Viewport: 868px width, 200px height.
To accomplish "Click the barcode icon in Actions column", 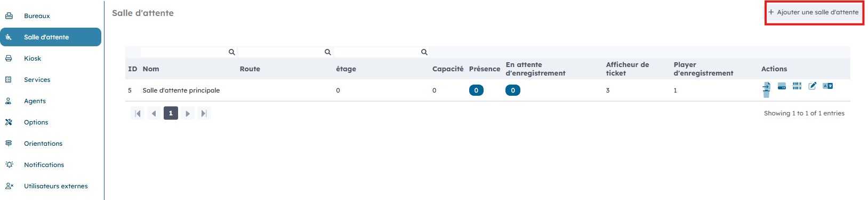I will click(x=797, y=86).
